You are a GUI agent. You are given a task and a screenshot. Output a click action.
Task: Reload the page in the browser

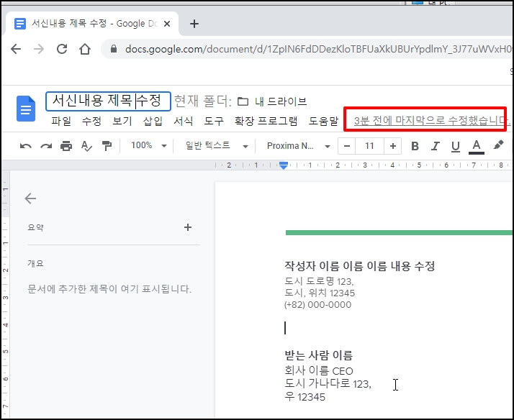pos(62,49)
